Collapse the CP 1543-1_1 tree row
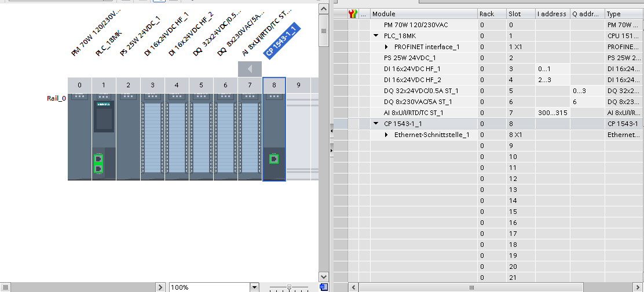This screenshot has height=292, width=644. pyautogui.click(x=376, y=124)
